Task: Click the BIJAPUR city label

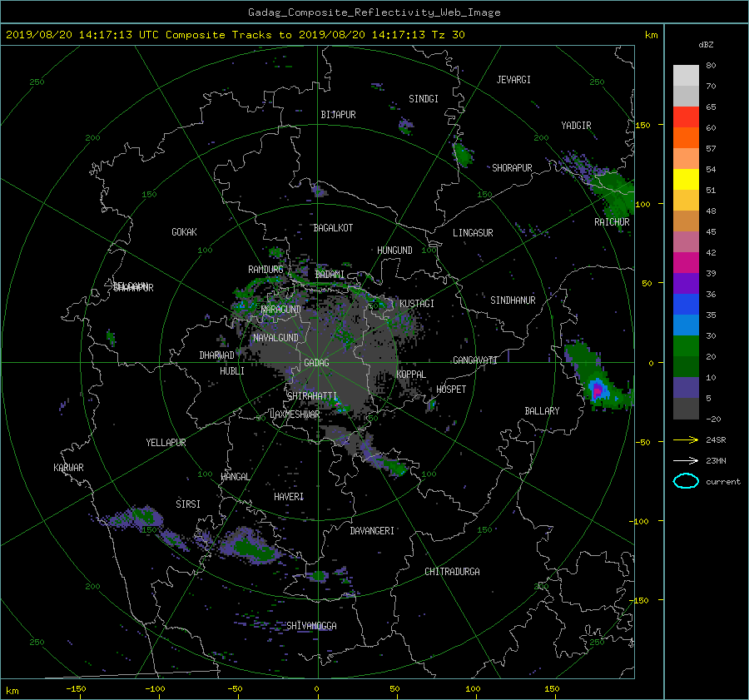Action: click(x=338, y=115)
